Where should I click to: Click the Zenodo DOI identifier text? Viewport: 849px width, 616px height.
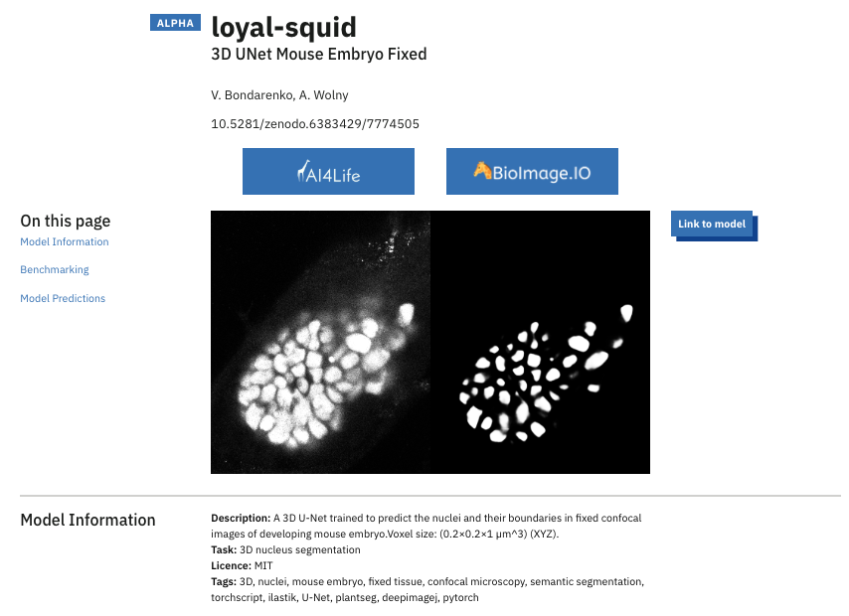click(x=315, y=124)
